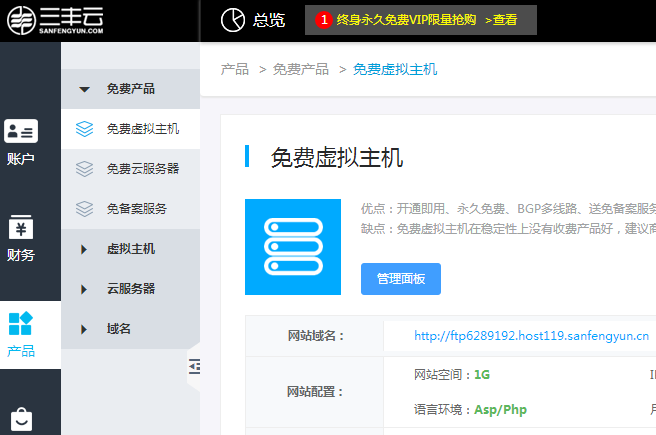The height and width of the screenshot is (435, 656).
Task: Open the ftp6289192.host119.sanfengyun.cn link
Action: [531, 335]
